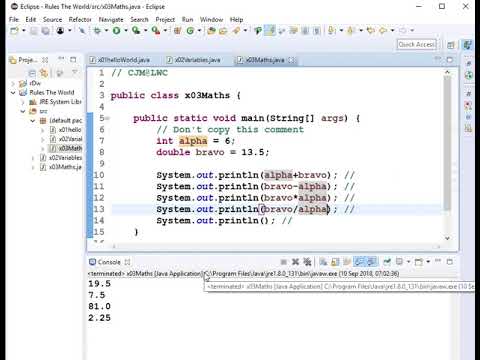Click the Previous Annotation toolbar icon
This screenshot has width=480, height=360.
tap(350, 31)
